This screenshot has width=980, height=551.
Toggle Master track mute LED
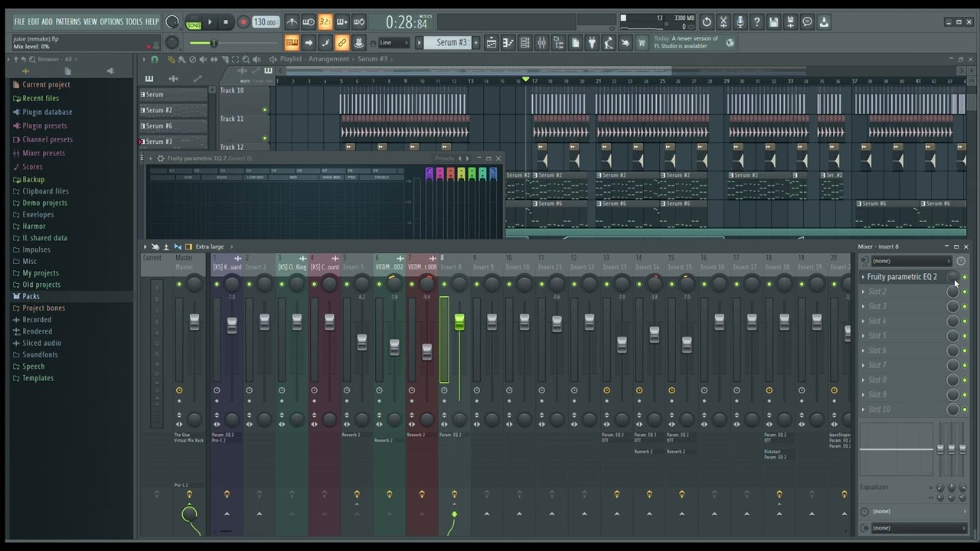pos(179,284)
